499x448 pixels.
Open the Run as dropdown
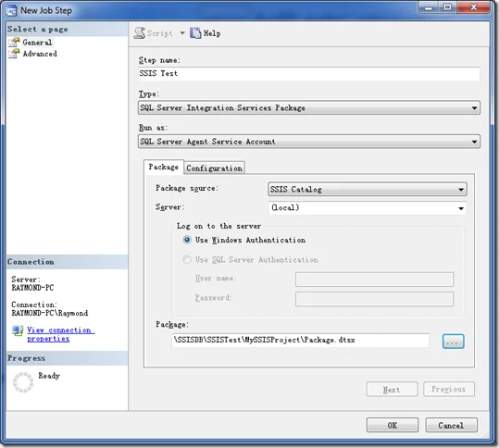(x=309, y=142)
